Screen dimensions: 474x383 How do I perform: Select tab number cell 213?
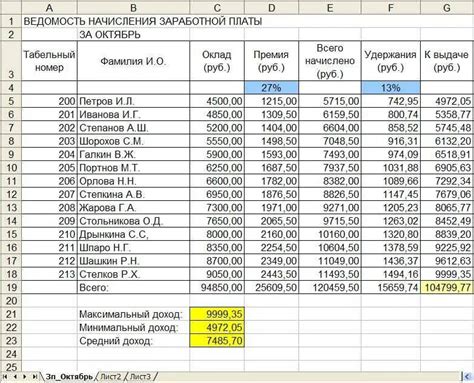(49, 274)
